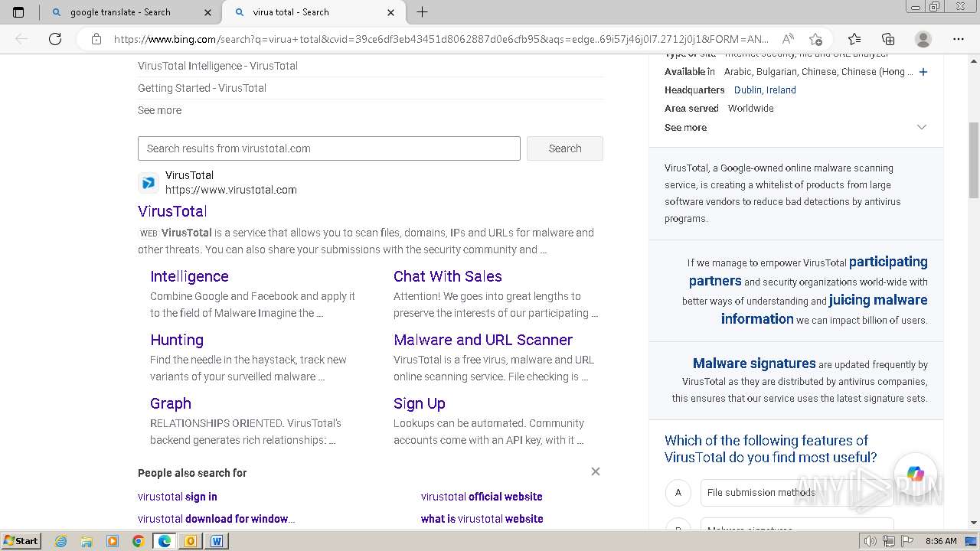Search virustotal download for window
The image size is (980, 551).
point(216,519)
